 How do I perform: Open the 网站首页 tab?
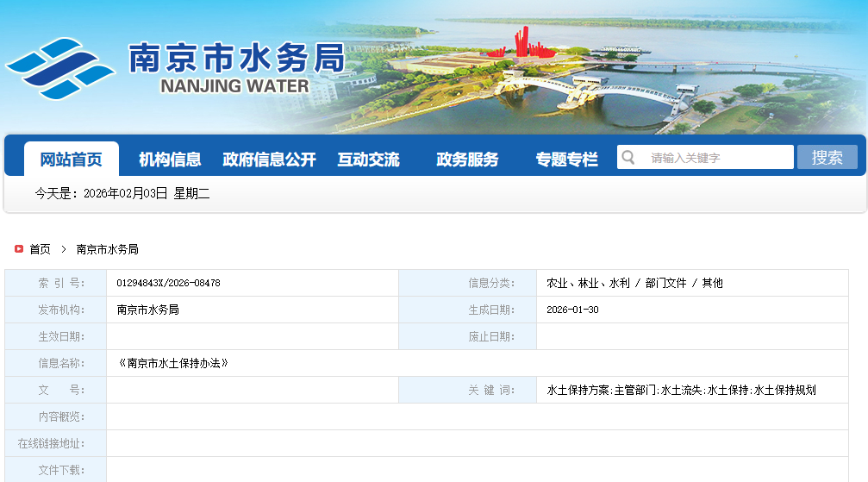[x=72, y=160]
